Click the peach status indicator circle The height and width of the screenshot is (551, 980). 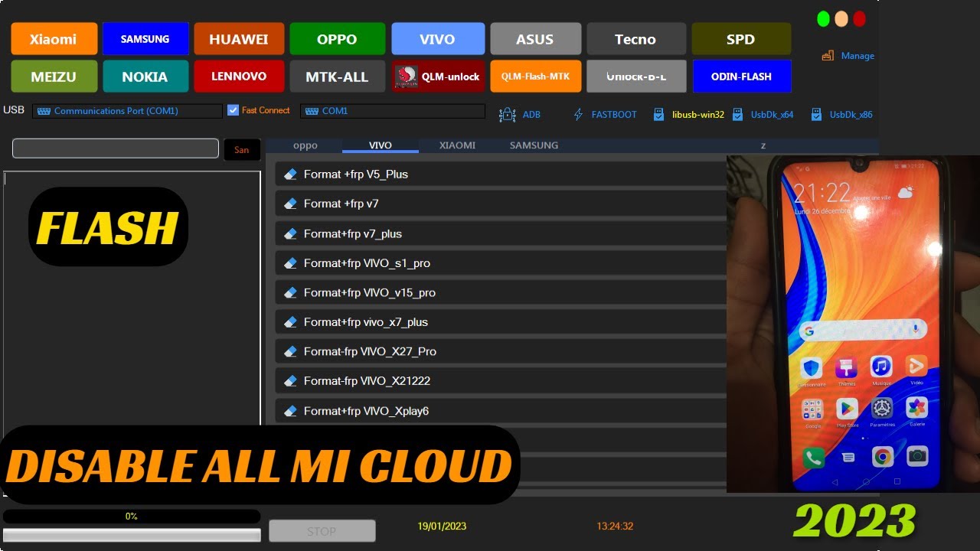tap(841, 19)
